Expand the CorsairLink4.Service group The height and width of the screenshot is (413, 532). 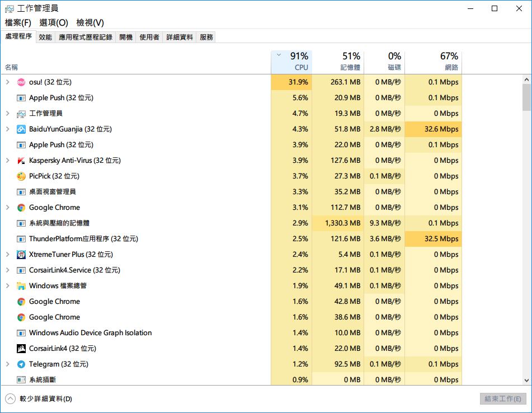click(7, 270)
